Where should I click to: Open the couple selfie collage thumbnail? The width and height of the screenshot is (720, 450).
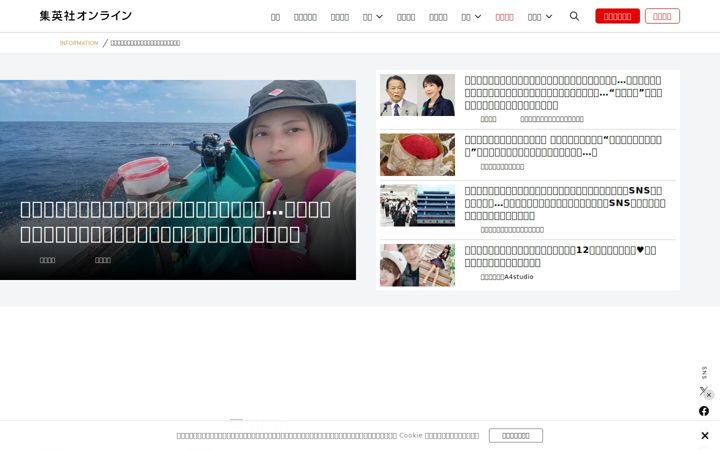click(417, 265)
